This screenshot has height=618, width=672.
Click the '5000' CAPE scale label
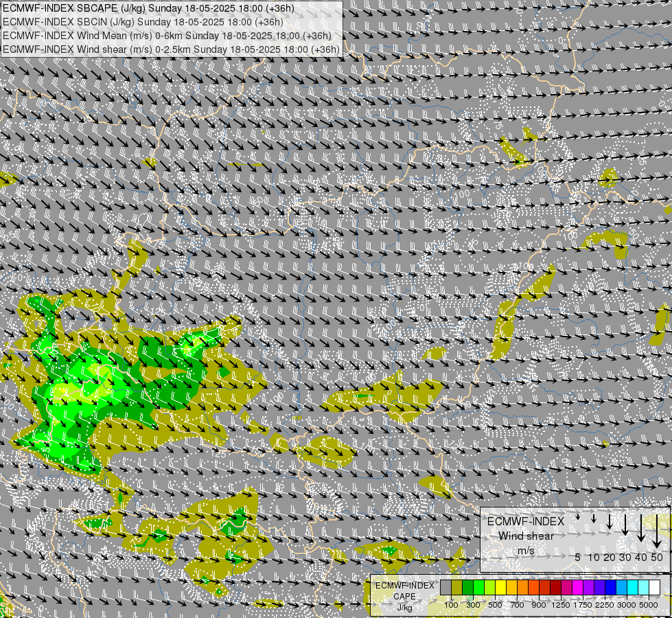tap(649, 605)
